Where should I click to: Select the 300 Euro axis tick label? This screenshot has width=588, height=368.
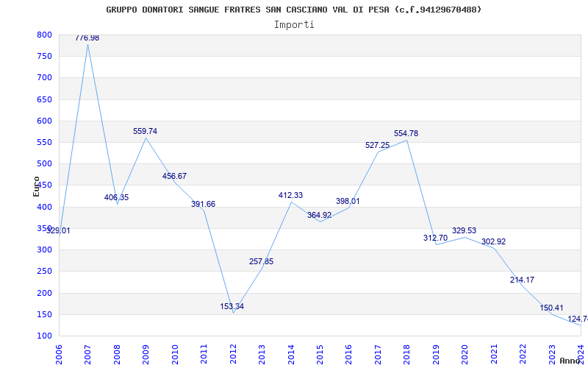tap(44, 250)
